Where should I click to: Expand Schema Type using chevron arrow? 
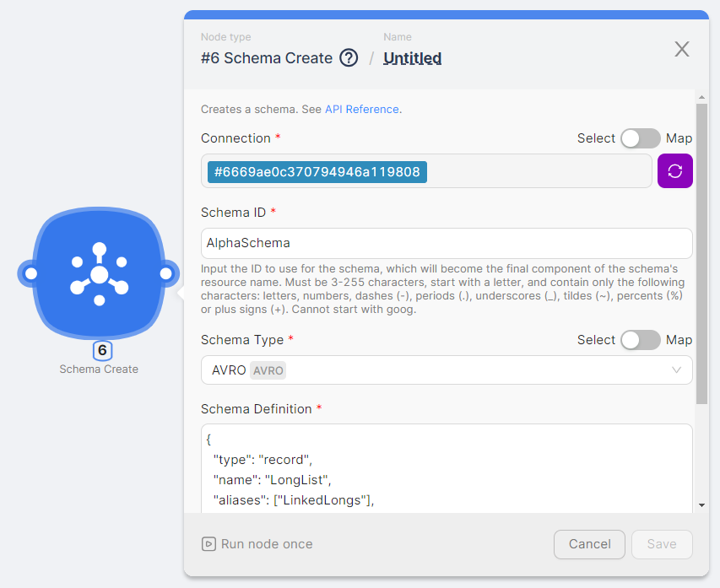tap(676, 370)
